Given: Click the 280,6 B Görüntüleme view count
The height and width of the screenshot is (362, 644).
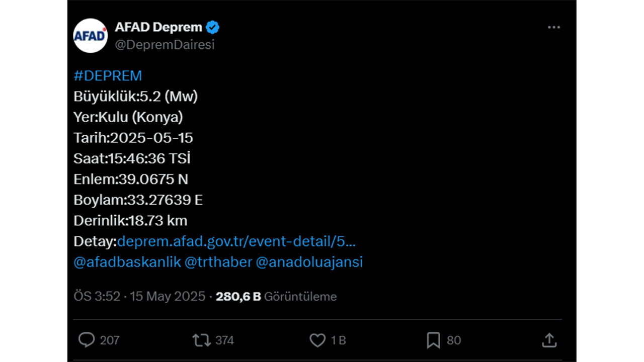Looking at the screenshot, I should (276, 297).
